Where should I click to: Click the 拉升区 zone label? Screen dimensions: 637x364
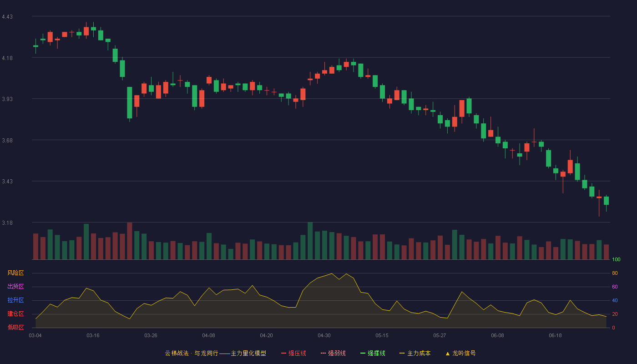point(15,300)
